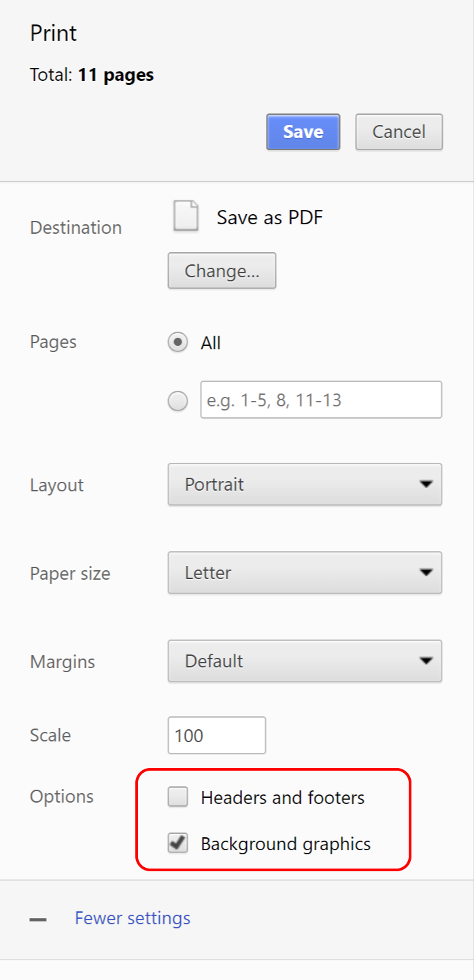This screenshot has width=474, height=980.
Task: Click the minus icon beside Fewer settings
Action: click(x=38, y=920)
